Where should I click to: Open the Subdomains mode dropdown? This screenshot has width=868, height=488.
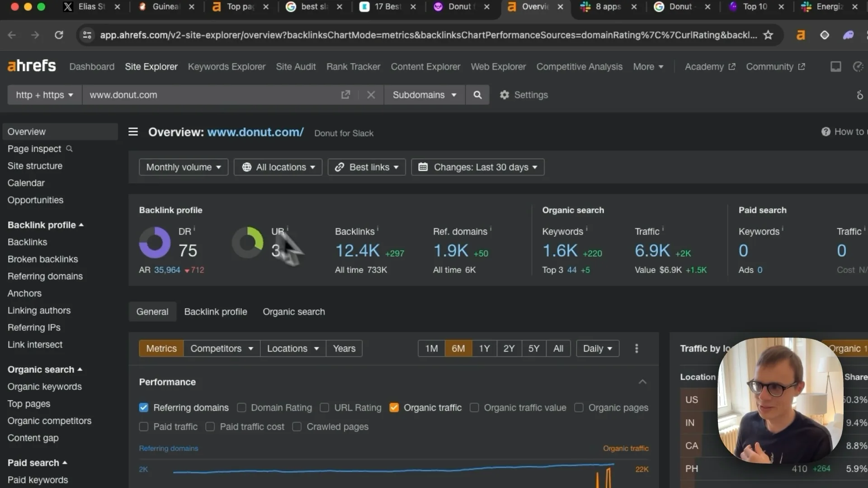pyautogui.click(x=424, y=94)
